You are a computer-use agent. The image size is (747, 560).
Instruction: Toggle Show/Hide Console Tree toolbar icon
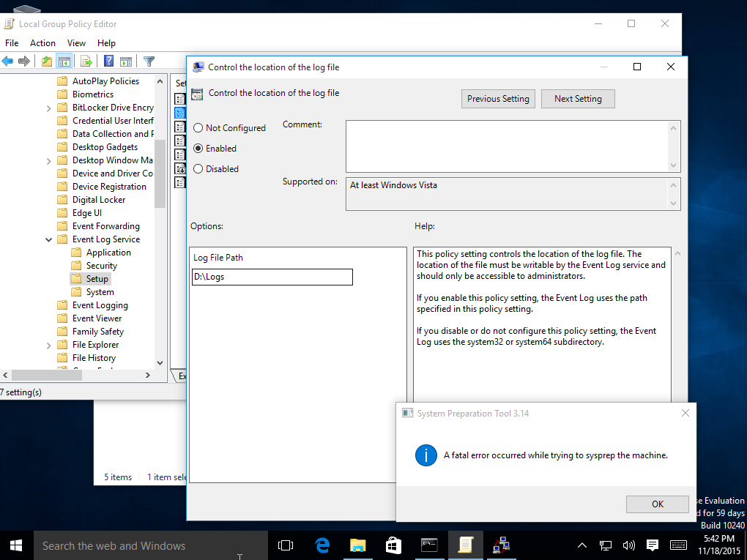coord(64,61)
